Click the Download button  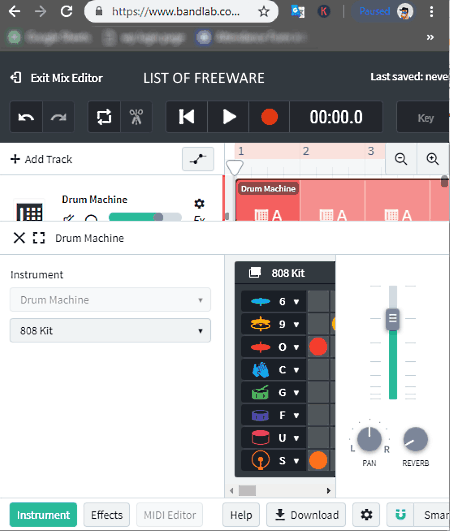point(306,515)
